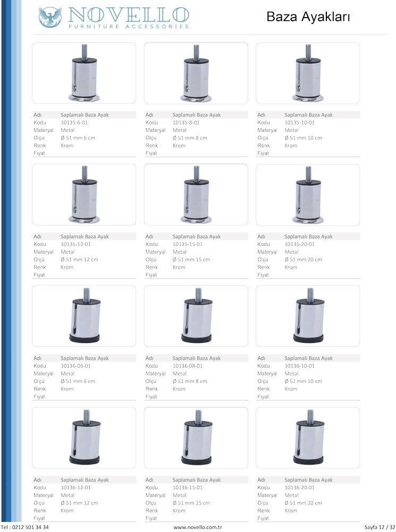
Task: Open product image above code 10136-15-01
Action: [196, 438]
